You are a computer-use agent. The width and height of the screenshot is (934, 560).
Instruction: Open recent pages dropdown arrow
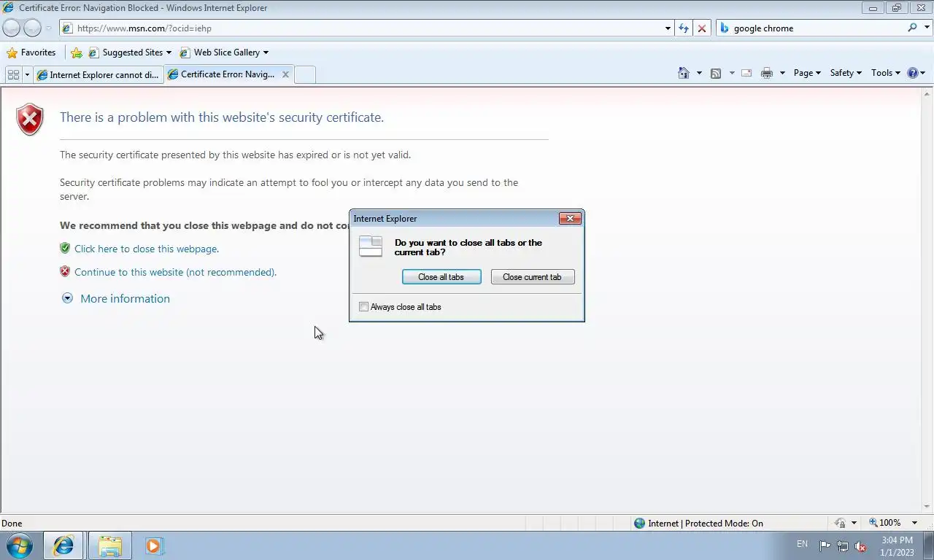click(49, 28)
